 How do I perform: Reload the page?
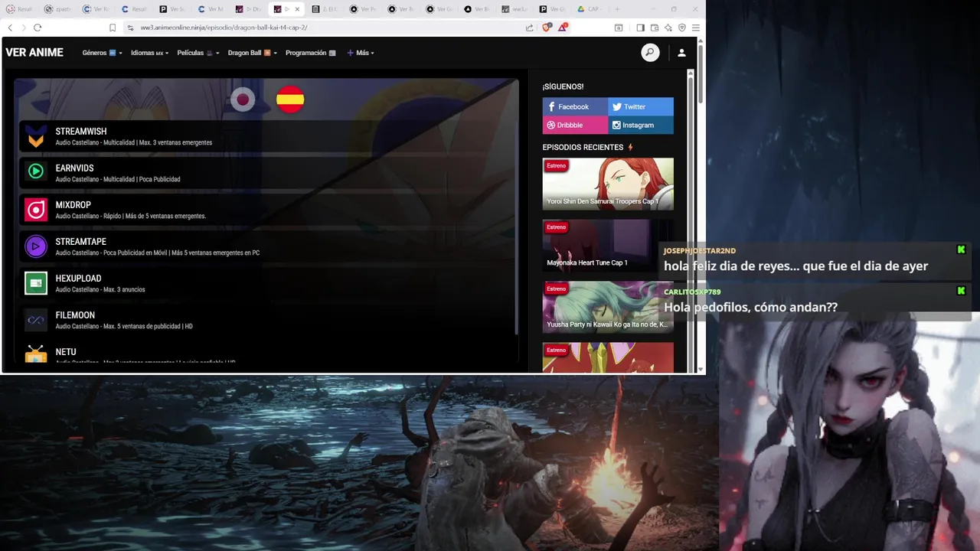click(37, 28)
